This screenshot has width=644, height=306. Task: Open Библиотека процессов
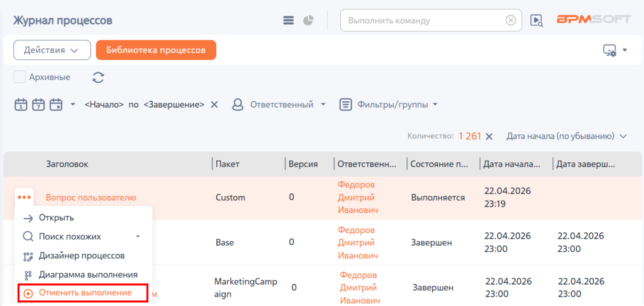[156, 50]
